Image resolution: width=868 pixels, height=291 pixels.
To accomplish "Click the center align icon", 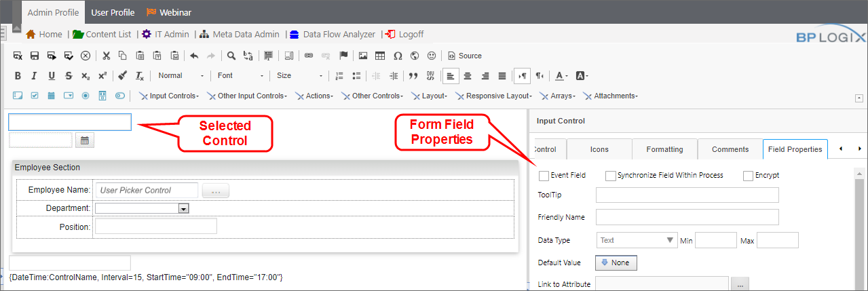I will tap(467, 76).
